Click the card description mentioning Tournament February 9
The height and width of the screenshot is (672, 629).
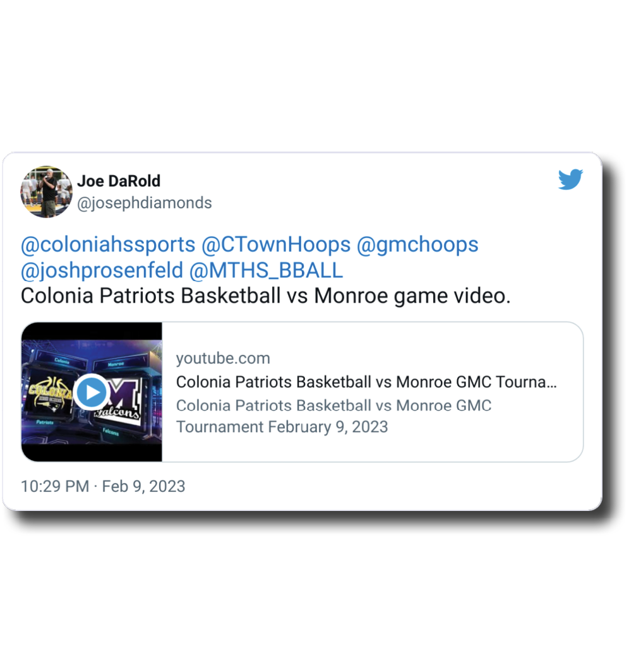334,416
